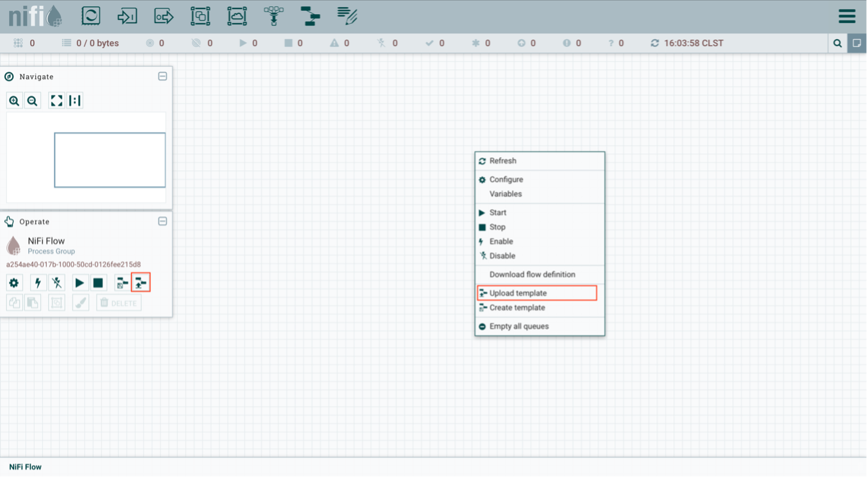The height and width of the screenshot is (478, 868).
Task: Open the search with the magnifier icon
Action: point(838,43)
